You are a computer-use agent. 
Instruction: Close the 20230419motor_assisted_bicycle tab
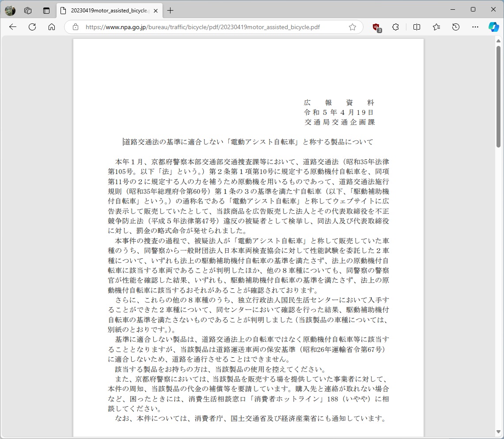[155, 11]
